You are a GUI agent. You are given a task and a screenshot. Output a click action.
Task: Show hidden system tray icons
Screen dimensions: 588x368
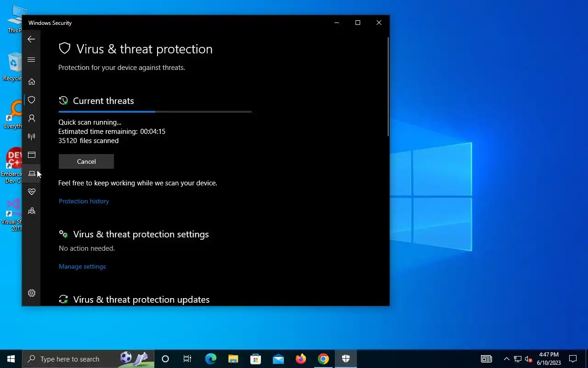[x=506, y=359]
